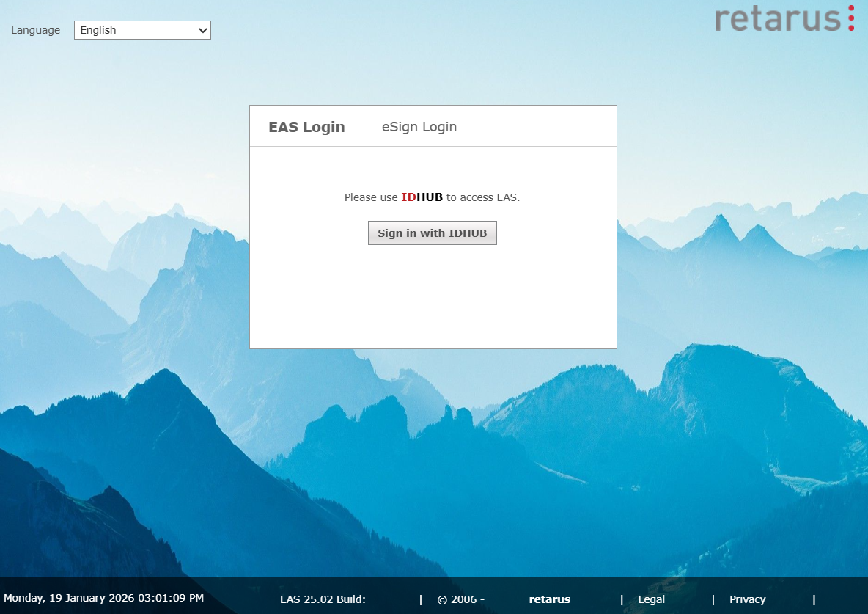The height and width of the screenshot is (614, 868).
Task: Click the 'to access EAS.' text
Action: (x=483, y=197)
